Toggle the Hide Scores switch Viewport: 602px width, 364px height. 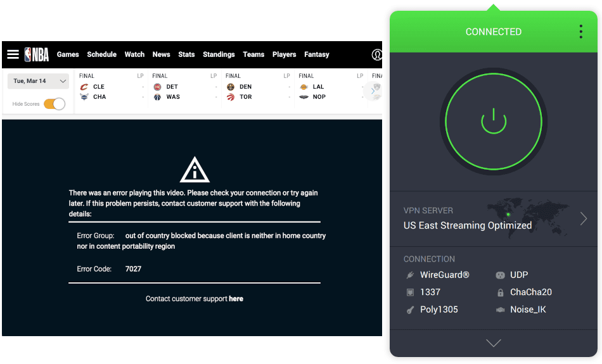click(x=54, y=104)
